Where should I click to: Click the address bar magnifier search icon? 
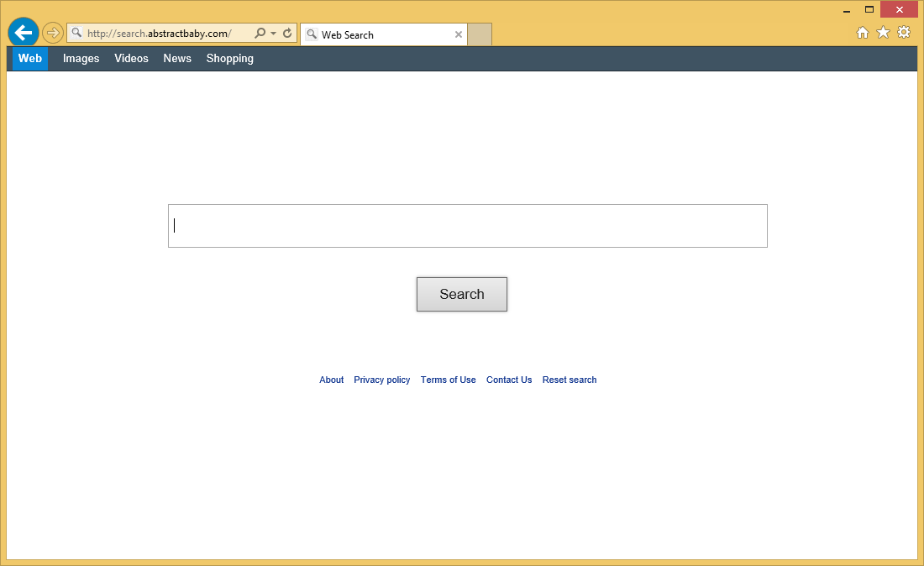[x=260, y=34]
